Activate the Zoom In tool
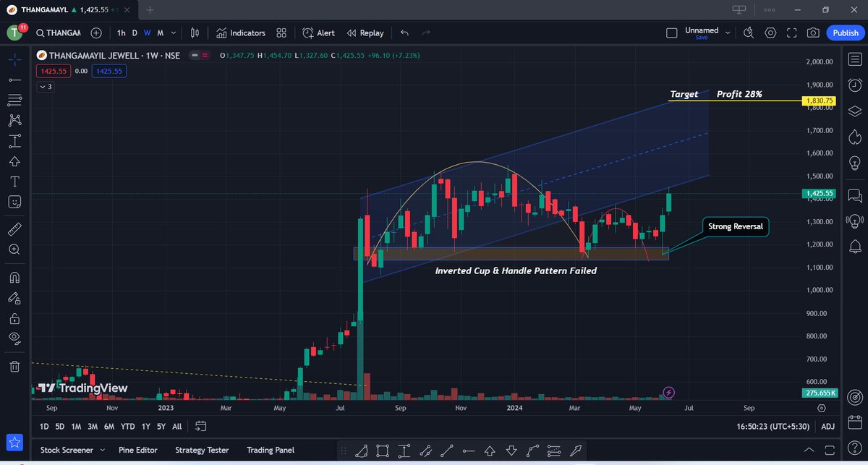Screen dimensions: 868x465 (14, 249)
